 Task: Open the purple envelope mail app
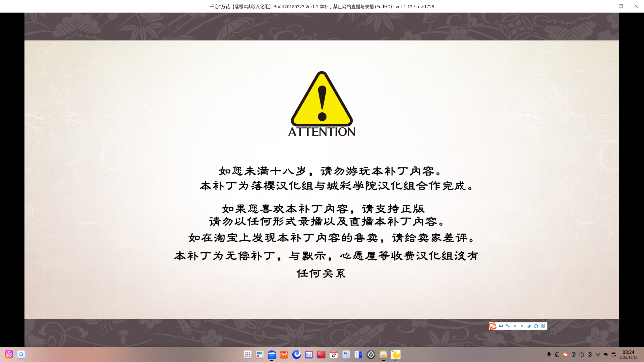pos(309,354)
